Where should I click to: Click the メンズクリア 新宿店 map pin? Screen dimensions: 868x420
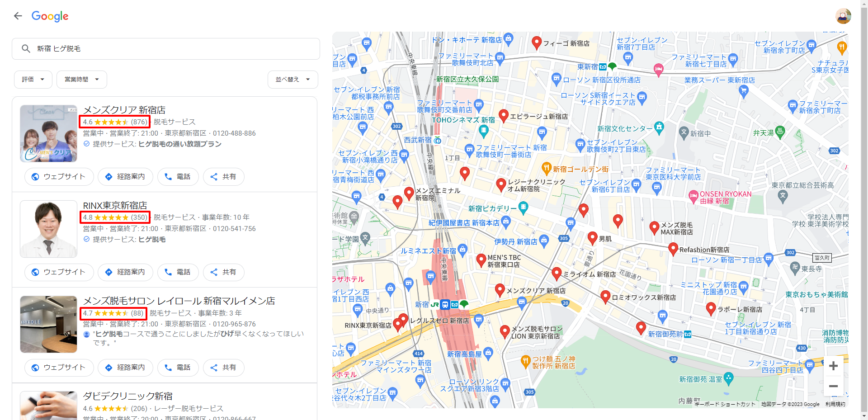(x=500, y=290)
